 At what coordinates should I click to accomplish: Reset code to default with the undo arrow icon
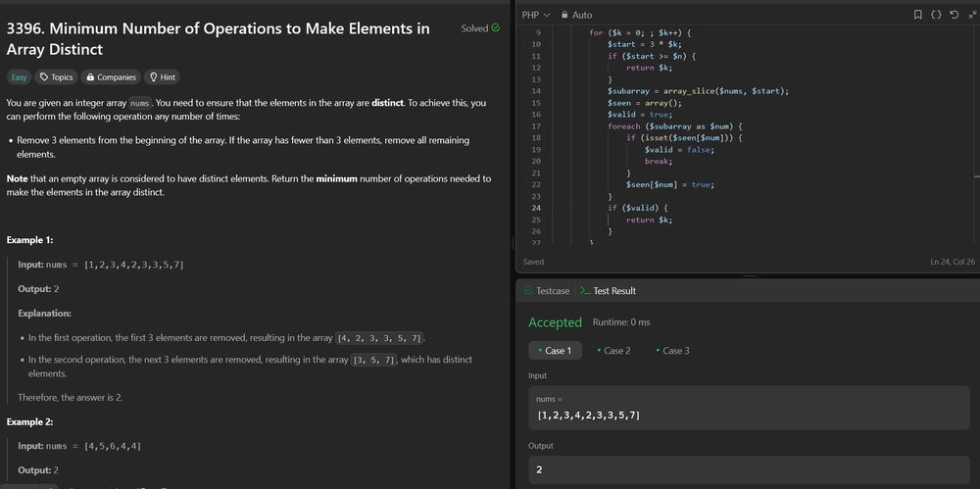click(954, 15)
